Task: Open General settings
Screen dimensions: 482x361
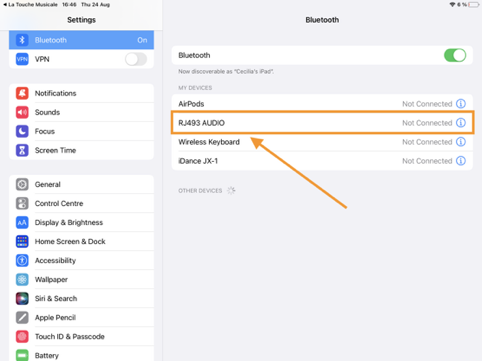Action: 81,184
